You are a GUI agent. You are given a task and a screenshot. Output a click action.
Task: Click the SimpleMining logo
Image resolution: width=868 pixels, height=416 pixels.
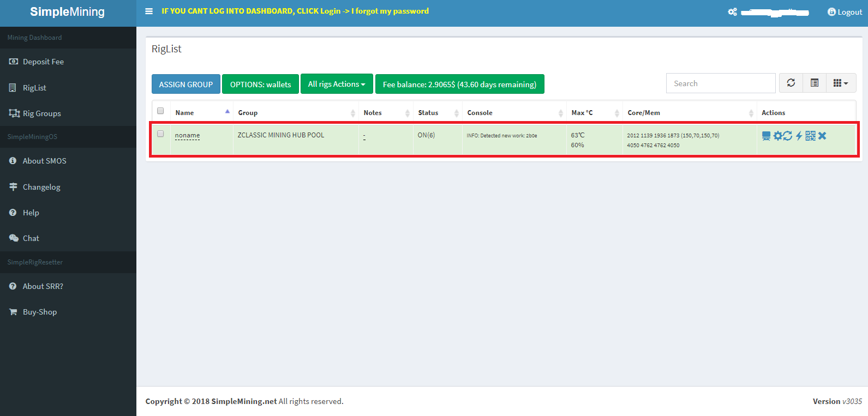(67, 11)
